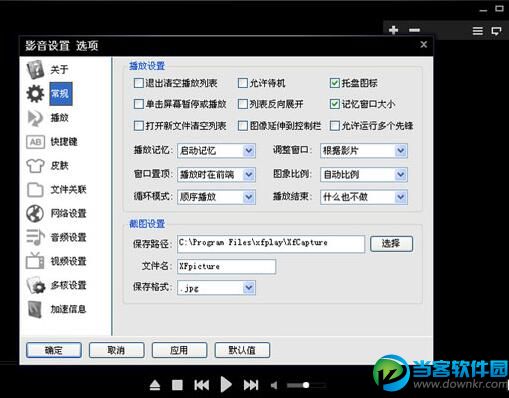
Task: Stop playback with the square button
Action: click(x=177, y=385)
